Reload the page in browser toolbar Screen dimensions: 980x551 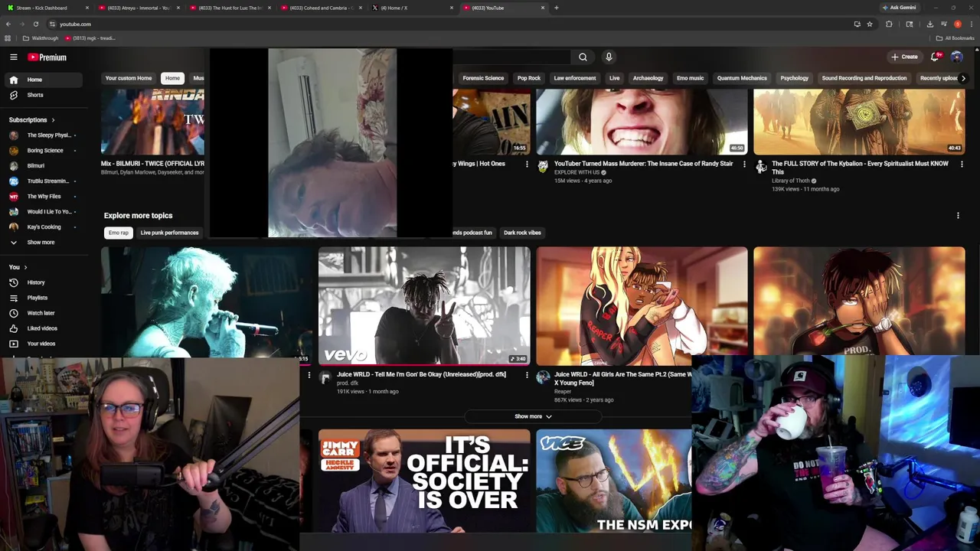(x=36, y=24)
